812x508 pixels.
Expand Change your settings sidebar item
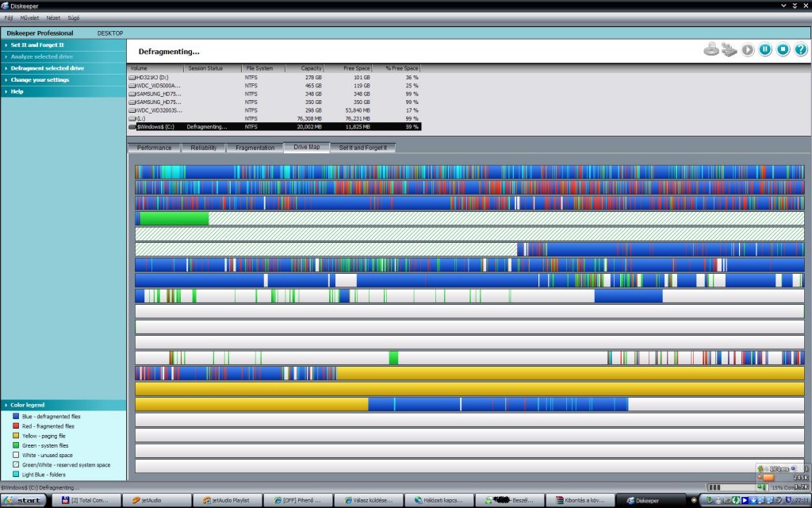pyautogui.click(x=63, y=80)
